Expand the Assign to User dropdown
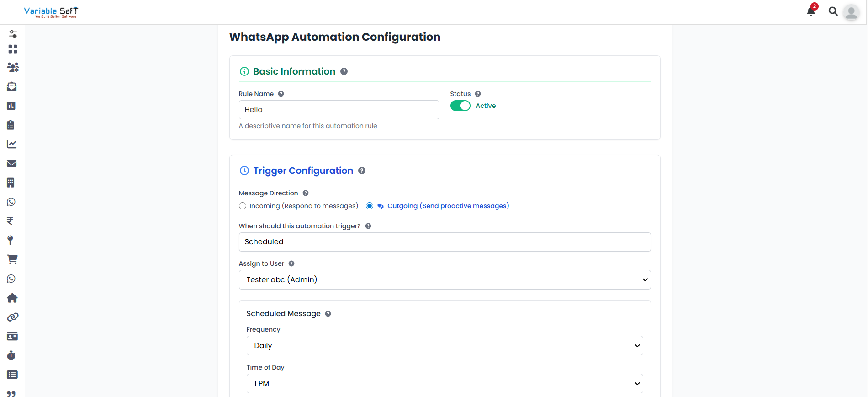This screenshot has width=868, height=397. click(x=445, y=280)
